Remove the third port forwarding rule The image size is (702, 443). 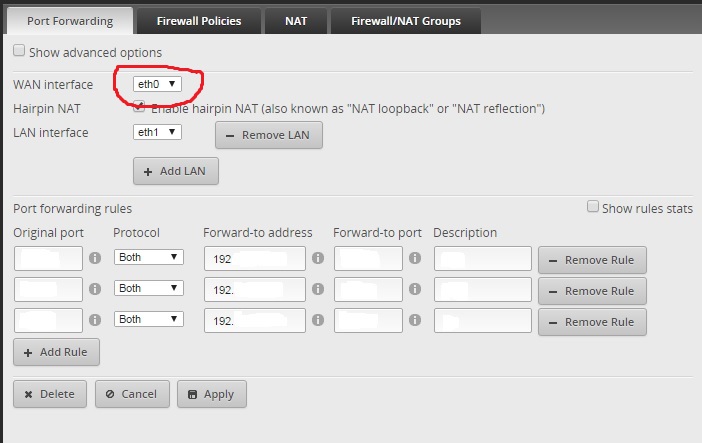tap(592, 322)
